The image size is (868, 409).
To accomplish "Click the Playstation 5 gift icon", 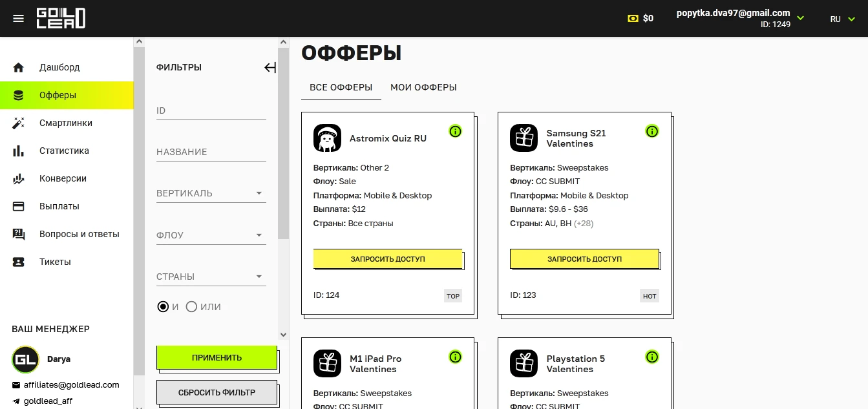I will click(524, 364).
